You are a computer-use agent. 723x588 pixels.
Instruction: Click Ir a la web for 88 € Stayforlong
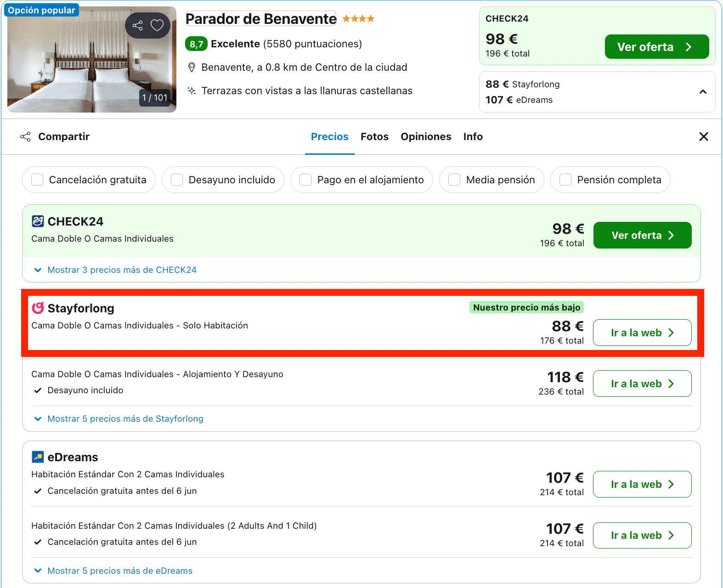pyautogui.click(x=642, y=333)
